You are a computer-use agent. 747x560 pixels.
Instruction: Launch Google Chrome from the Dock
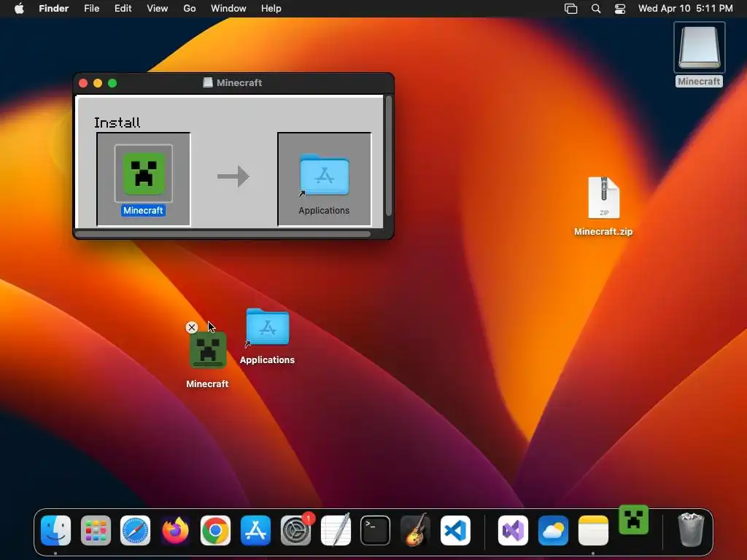click(215, 531)
